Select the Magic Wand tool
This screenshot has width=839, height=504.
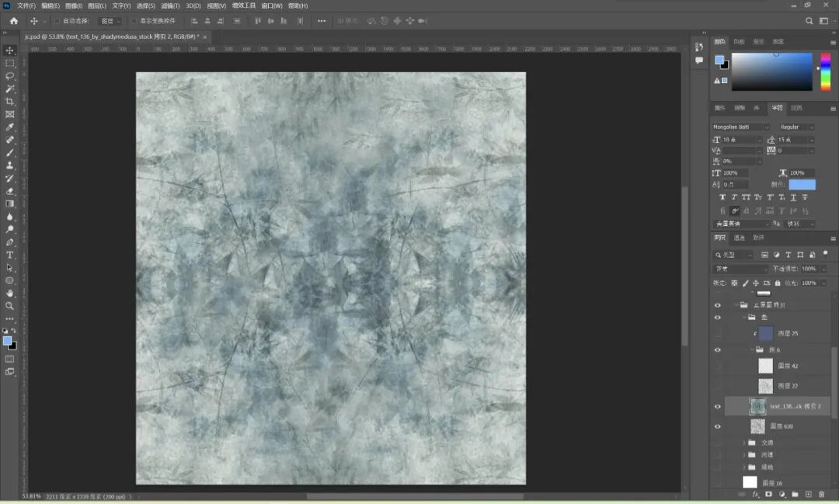coord(9,89)
